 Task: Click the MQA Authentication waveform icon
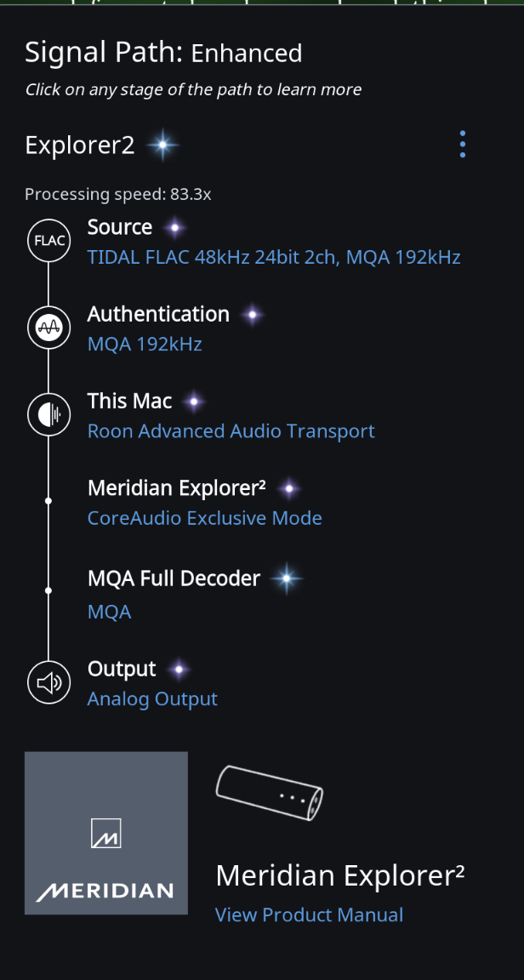(x=48, y=328)
